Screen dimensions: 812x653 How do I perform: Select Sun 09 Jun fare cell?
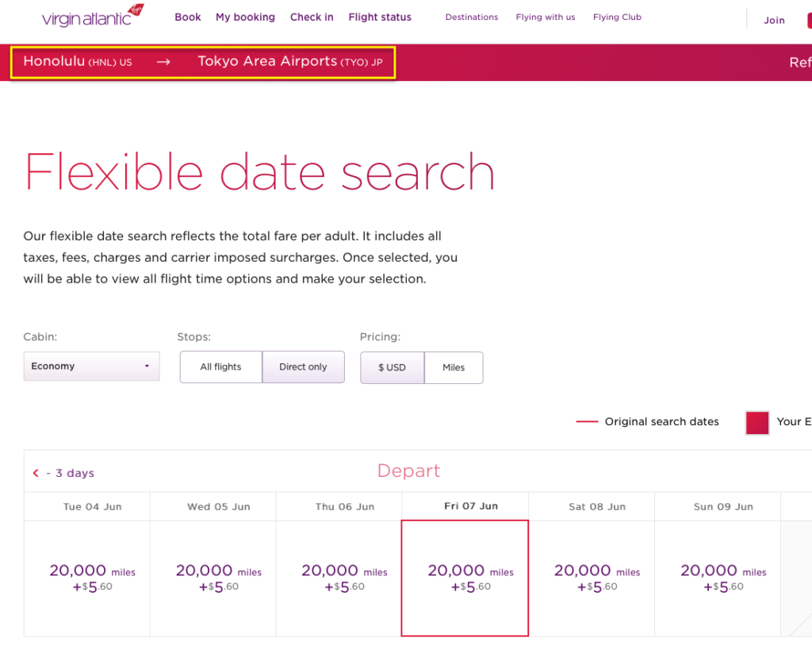(718, 578)
